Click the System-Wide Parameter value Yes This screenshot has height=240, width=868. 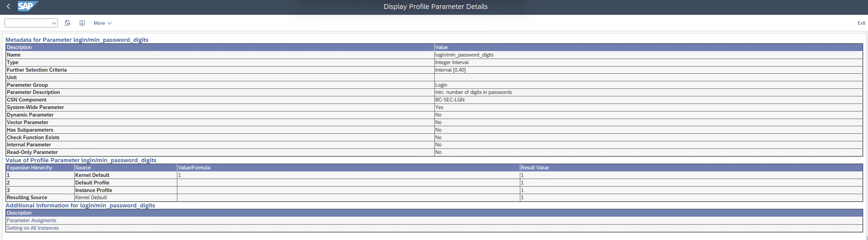(439, 107)
